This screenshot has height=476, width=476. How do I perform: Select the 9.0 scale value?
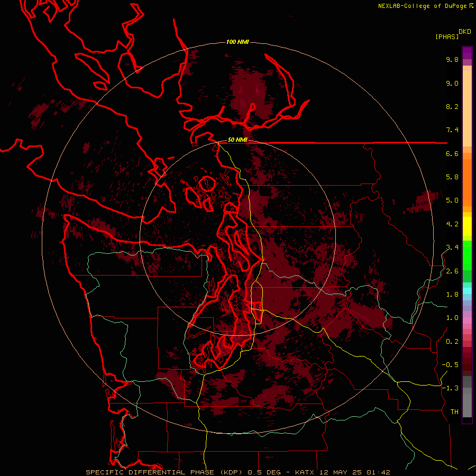click(x=452, y=83)
